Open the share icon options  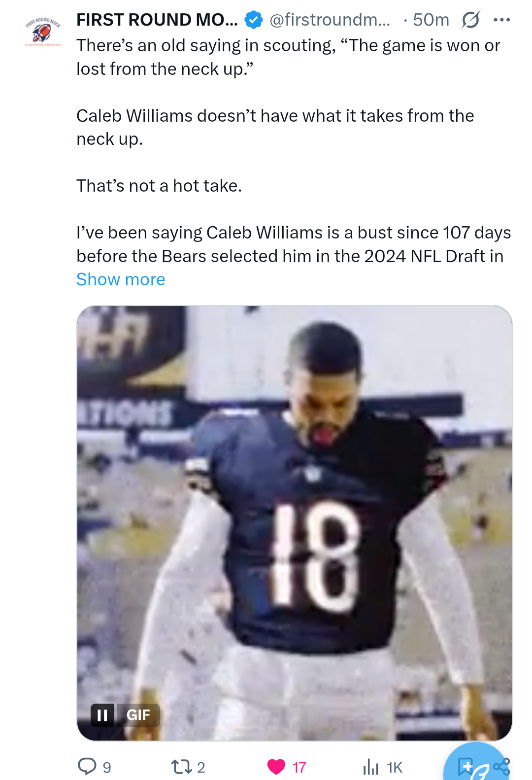501,767
